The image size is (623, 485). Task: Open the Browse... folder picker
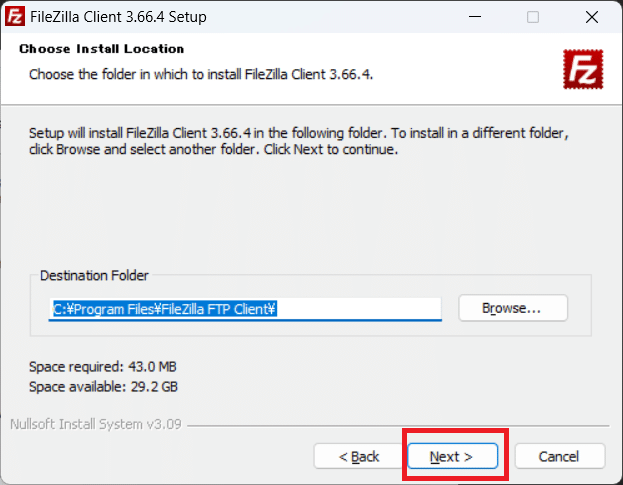pyautogui.click(x=512, y=308)
